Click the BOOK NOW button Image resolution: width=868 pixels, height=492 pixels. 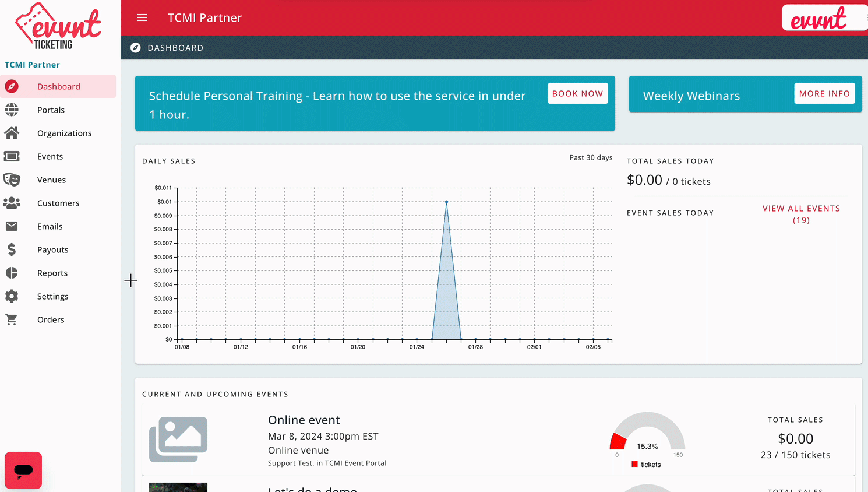(x=577, y=93)
